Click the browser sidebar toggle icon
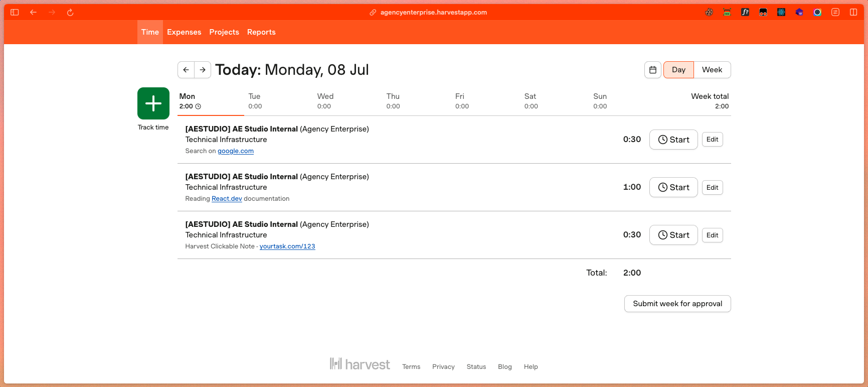 tap(15, 13)
